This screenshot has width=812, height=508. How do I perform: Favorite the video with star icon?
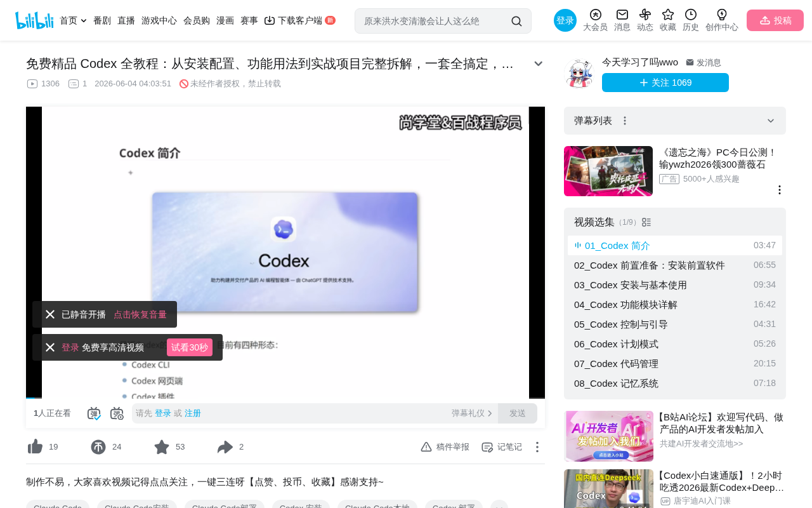pos(162,447)
